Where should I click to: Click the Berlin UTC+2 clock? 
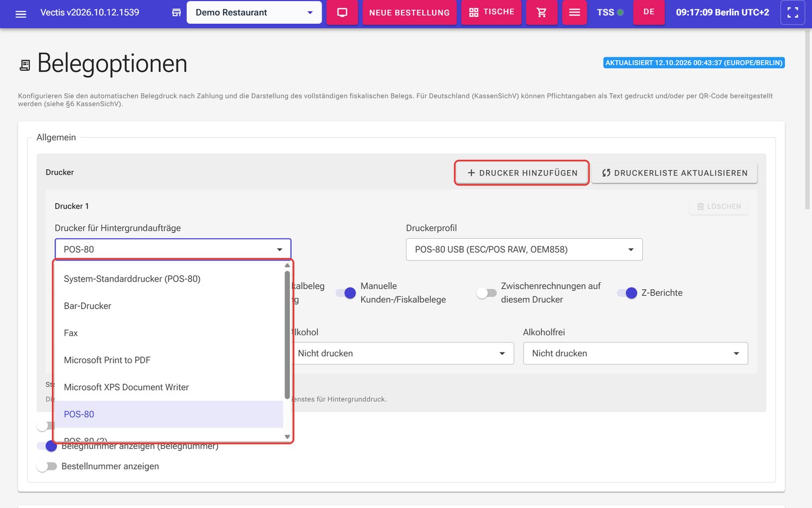(722, 12)
